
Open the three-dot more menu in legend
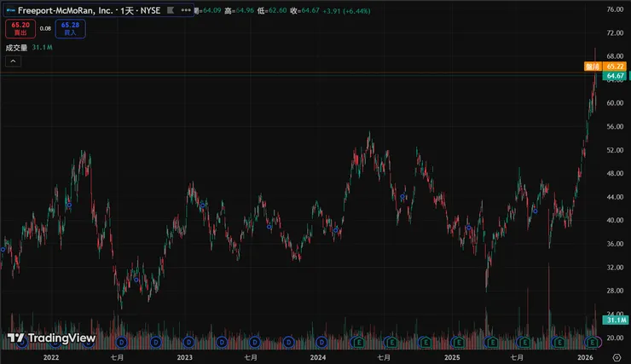point(186,10)
